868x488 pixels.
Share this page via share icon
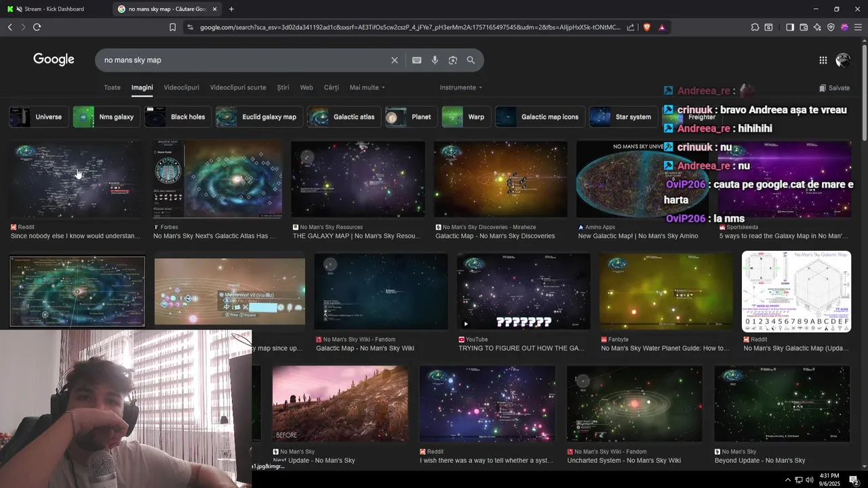tap(631, 27)
